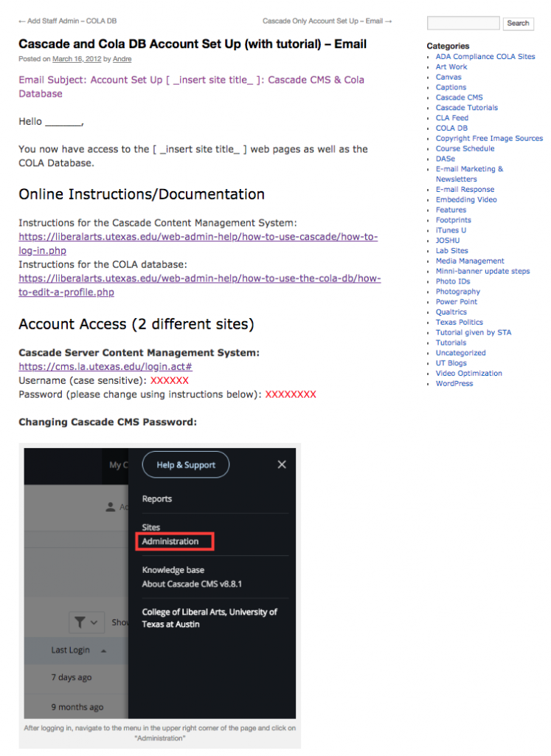The image size is (551, 756).
Task: Open Photo IDs category
Action: 453,281
